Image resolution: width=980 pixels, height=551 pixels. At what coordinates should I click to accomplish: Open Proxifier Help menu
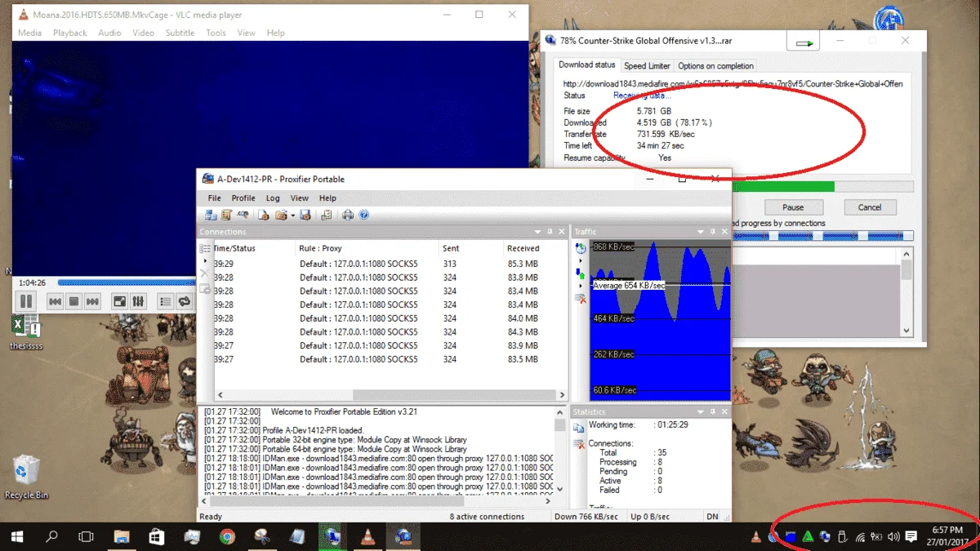pyautogui.click(x=327, y=198)
